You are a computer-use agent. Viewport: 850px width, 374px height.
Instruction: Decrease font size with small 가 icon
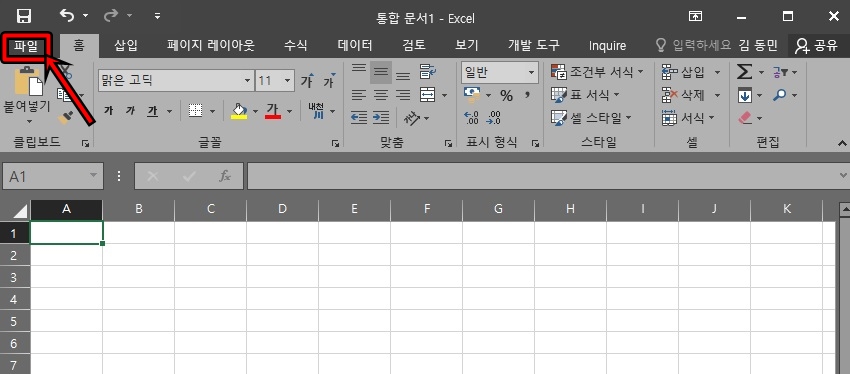click(x=330, y=81)
